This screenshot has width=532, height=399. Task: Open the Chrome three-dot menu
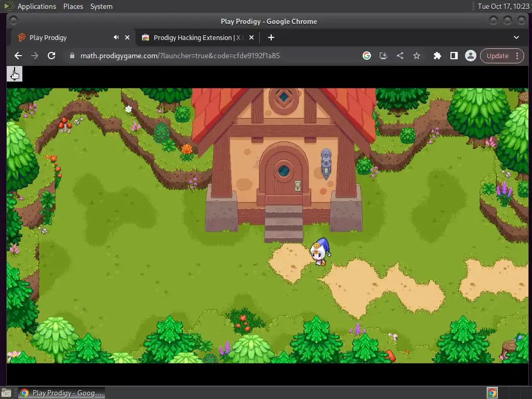[x=517, y=56]
